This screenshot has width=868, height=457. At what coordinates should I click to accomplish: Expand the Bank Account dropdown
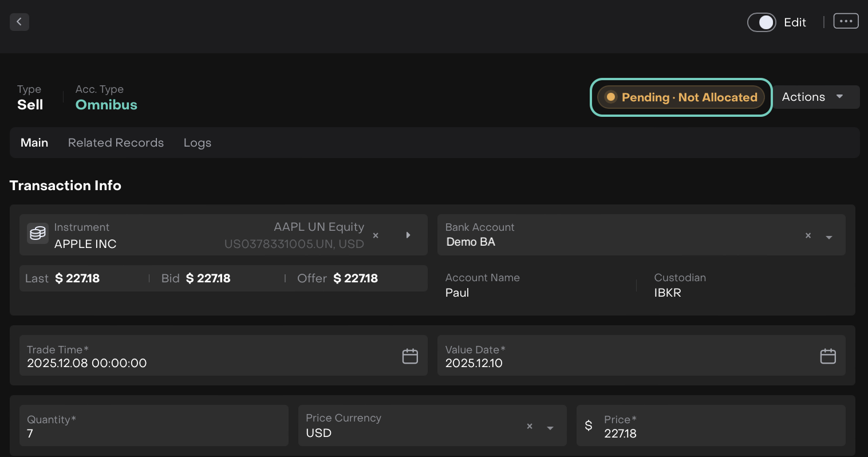(828, 237)
